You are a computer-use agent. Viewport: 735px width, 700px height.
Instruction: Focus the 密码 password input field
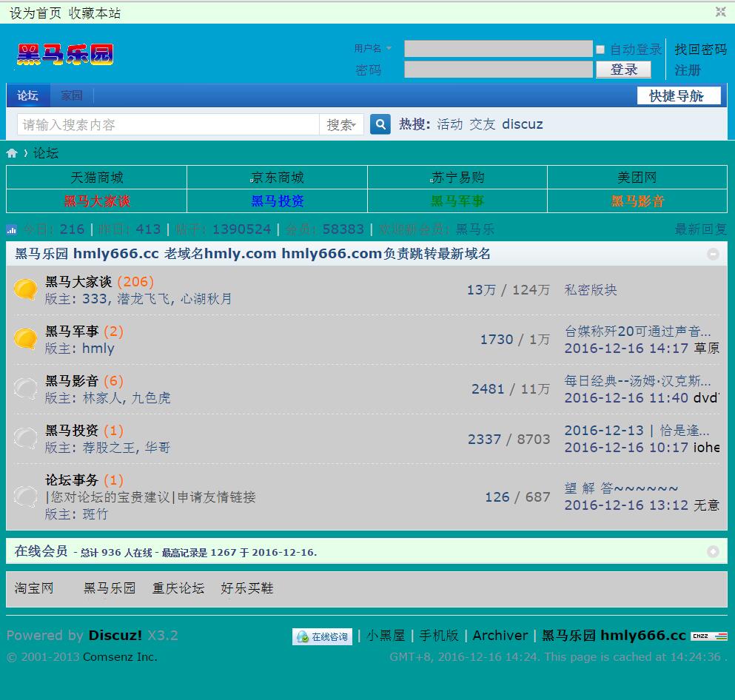pyautogui.click(x=498, y=70)
